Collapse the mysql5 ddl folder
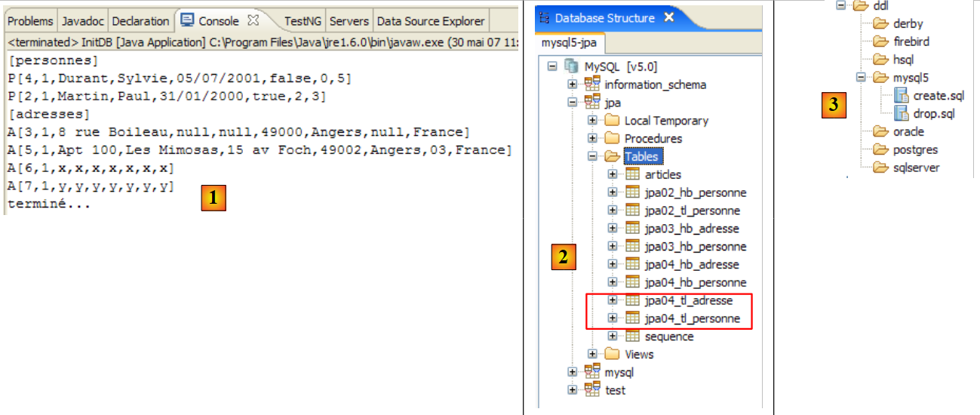 (x=862, y=78)
